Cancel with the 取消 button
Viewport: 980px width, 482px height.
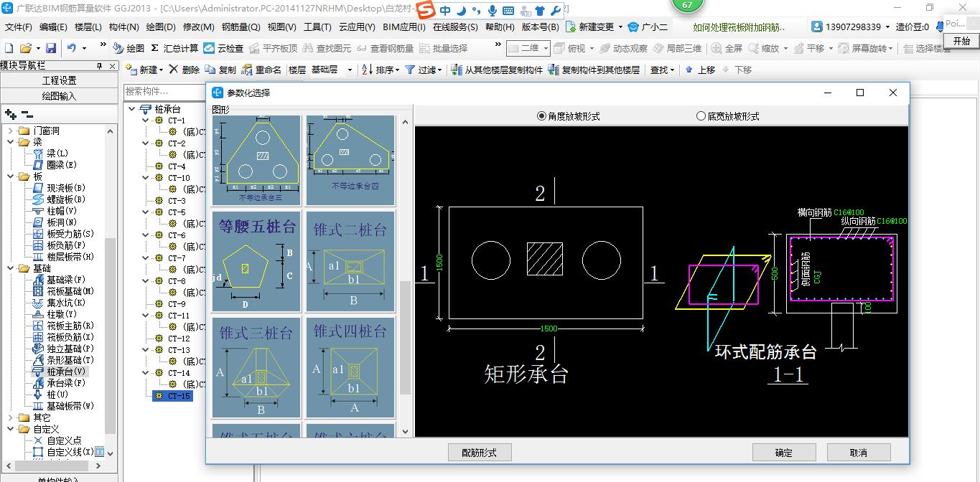[x=859, y=453]
